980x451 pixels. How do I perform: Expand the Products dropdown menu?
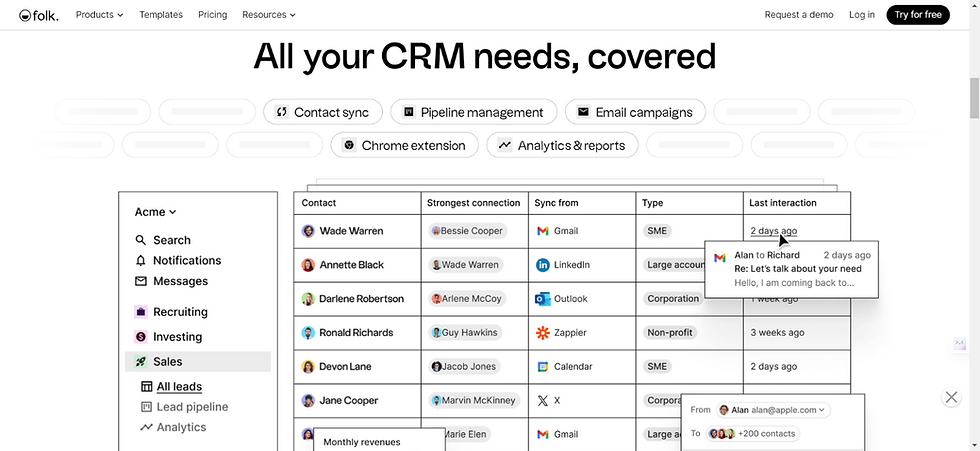99,14
